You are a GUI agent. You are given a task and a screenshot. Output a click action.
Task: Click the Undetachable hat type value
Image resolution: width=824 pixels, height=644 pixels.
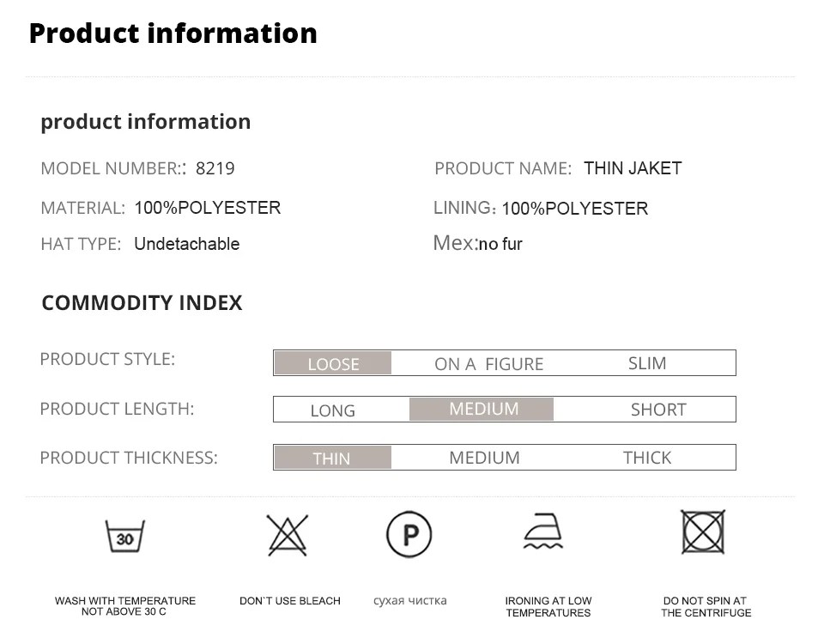[186, 244]
